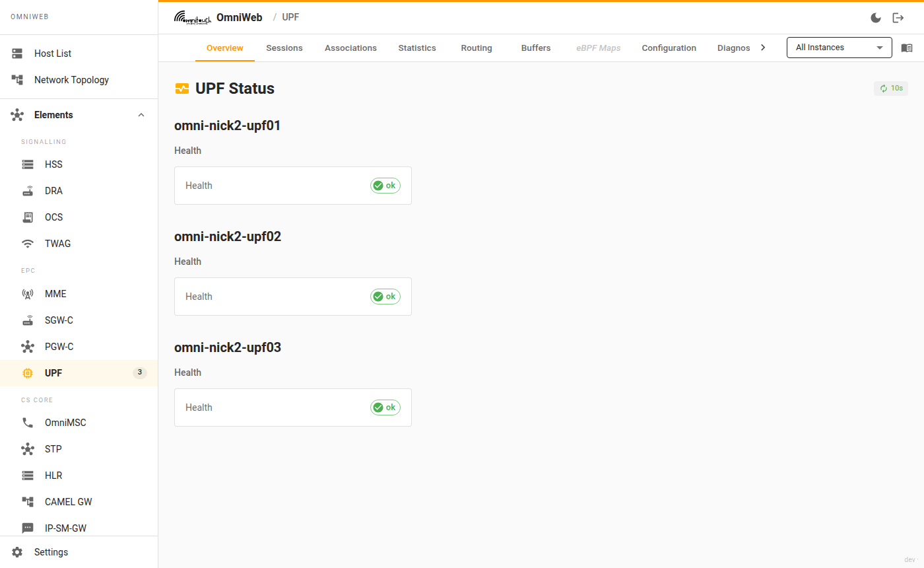Navigate to OCS element
The image size is (924, 568).
tap(79, 217)
